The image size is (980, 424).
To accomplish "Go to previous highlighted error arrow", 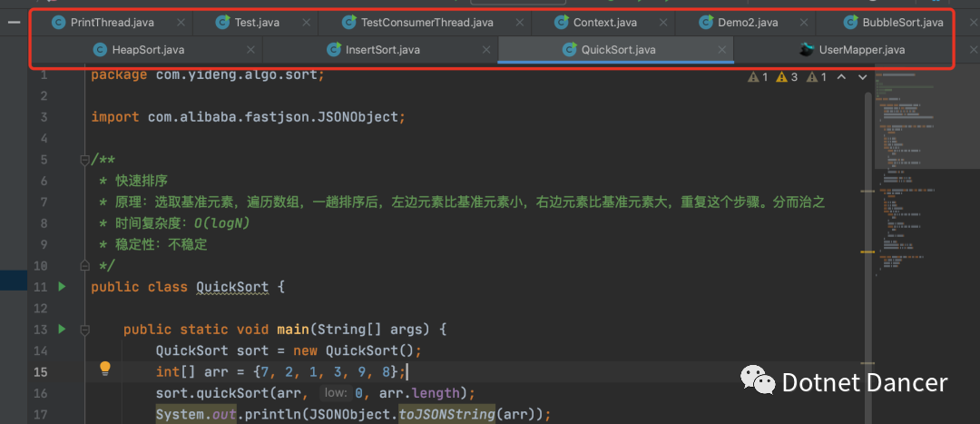I will (x=841, y=77).
